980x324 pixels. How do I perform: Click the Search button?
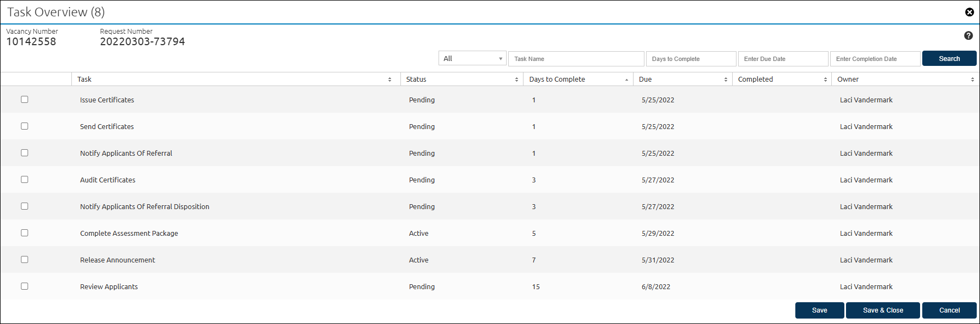[x=949, y=58]
